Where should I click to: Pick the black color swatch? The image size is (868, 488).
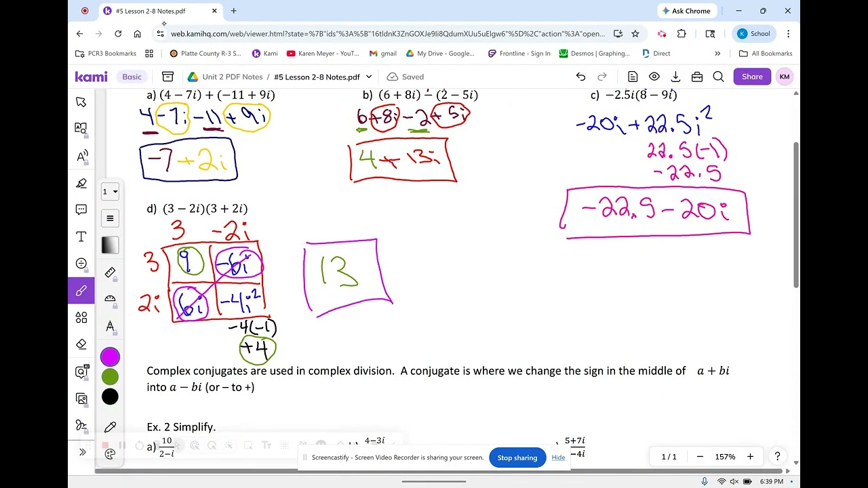(110, 397)
